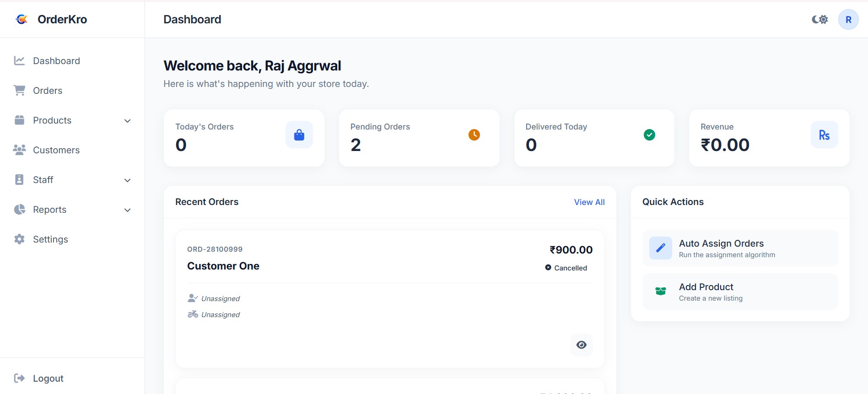Open the Customers menu item

tap(72, 150)
